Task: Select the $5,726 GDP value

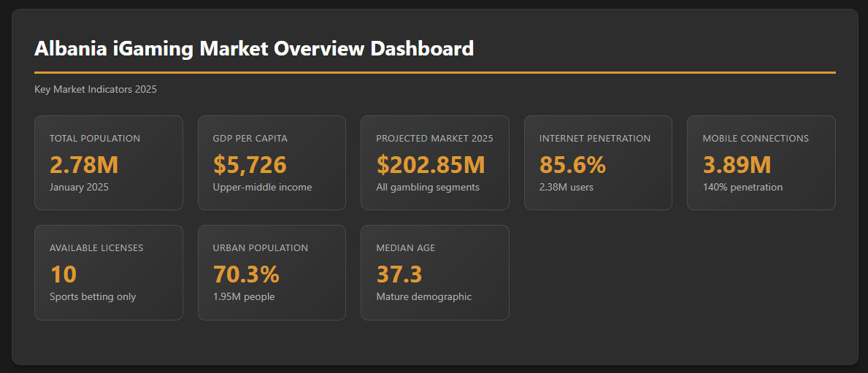Action: 250,165
